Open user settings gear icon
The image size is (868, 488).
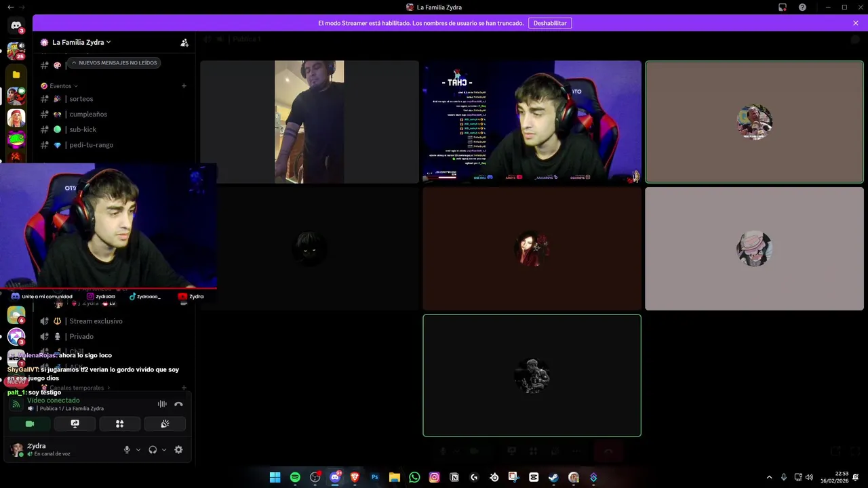point(178,449)
